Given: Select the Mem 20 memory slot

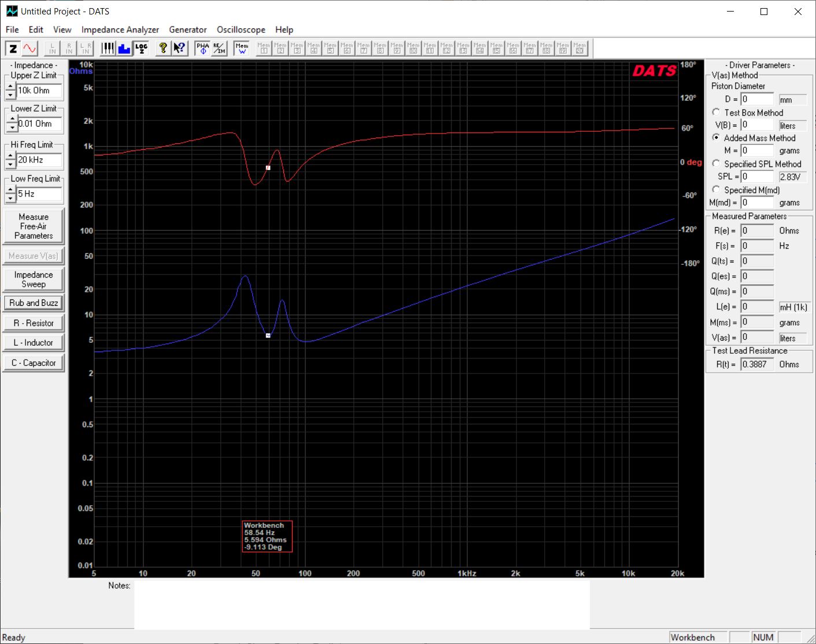Looking at the screenshot, I should tap(580, 49).
